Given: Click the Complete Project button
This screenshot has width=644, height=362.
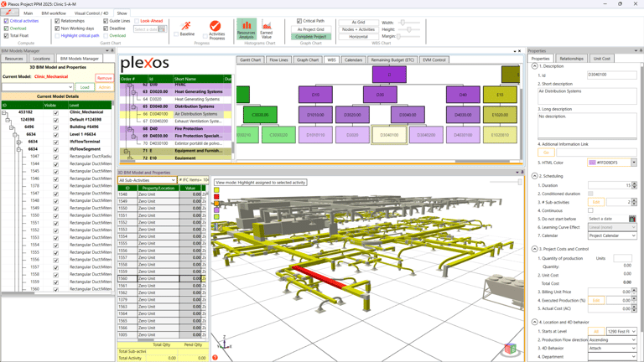Looking at the screenshot, I should (x=311, y=37).
